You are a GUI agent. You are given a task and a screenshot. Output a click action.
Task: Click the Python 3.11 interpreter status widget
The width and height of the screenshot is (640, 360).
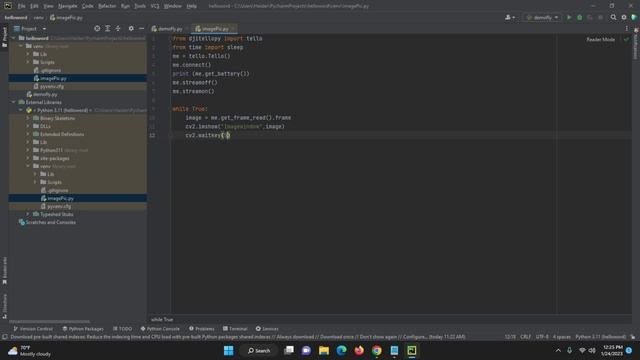600,337
